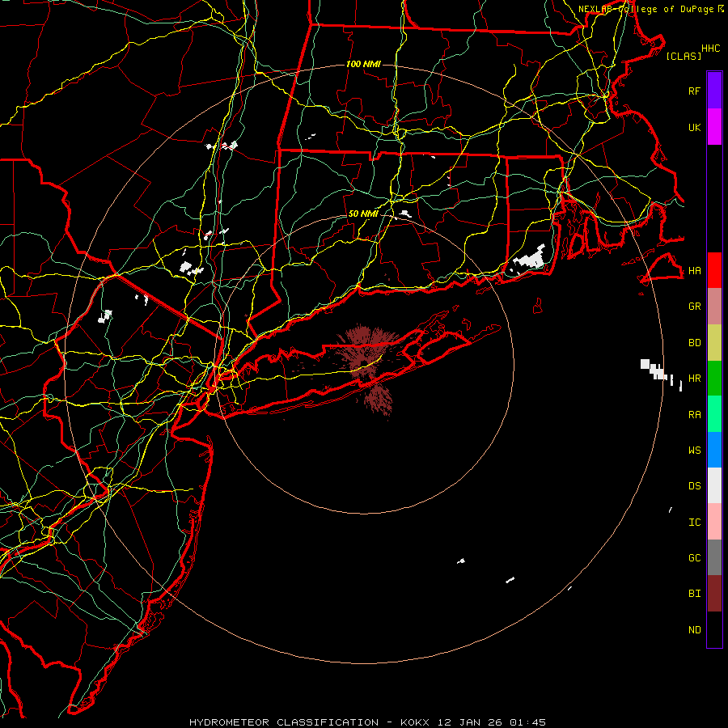Click the '[CLAS]' legend unit text
The image size is (728, 728).
[684, 56]
